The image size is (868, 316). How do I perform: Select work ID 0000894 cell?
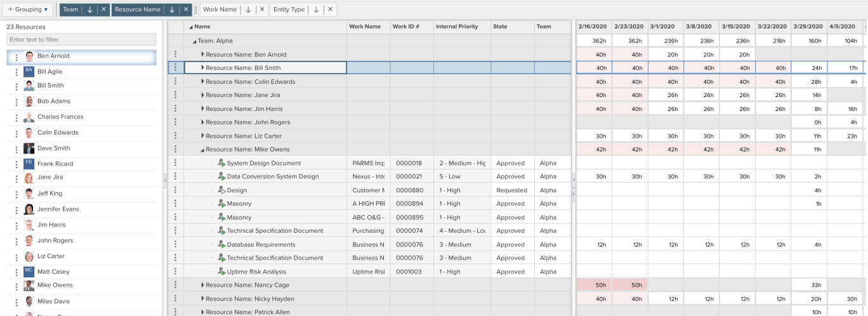pos(412,204)
